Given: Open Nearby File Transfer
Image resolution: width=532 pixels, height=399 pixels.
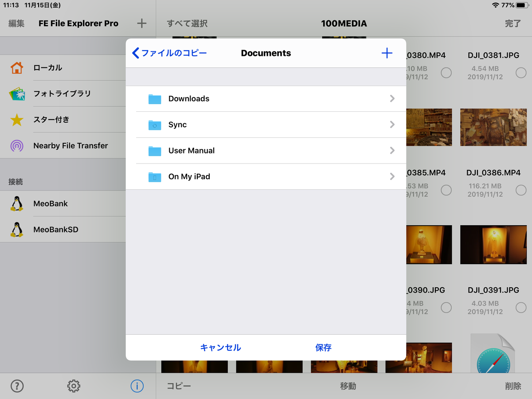Looking at the screenshot, I should pos(70,145).
